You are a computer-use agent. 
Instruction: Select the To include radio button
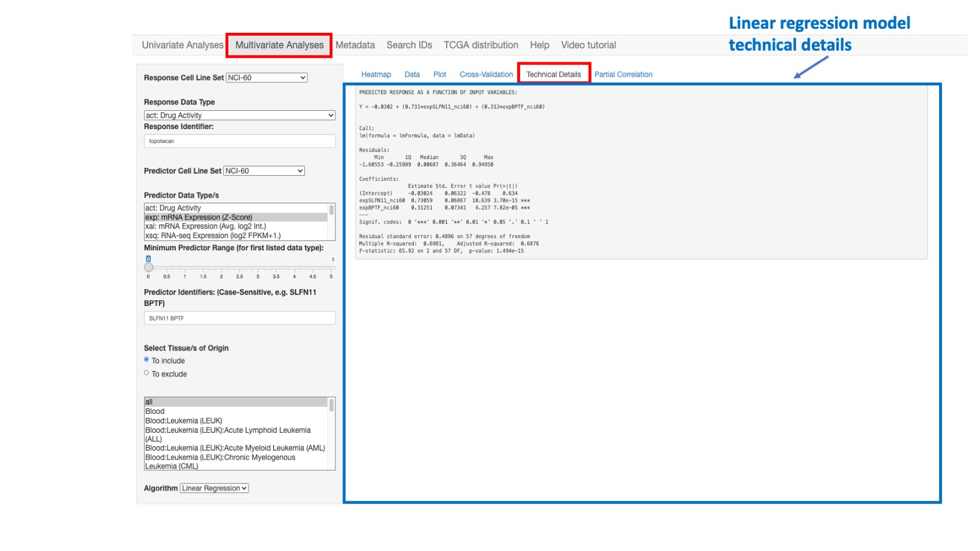pyautogui.click(x=146, y=360)
